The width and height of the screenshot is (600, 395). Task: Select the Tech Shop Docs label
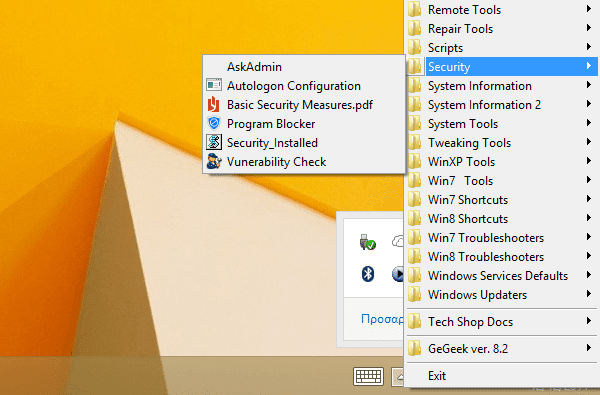(470, 322)
